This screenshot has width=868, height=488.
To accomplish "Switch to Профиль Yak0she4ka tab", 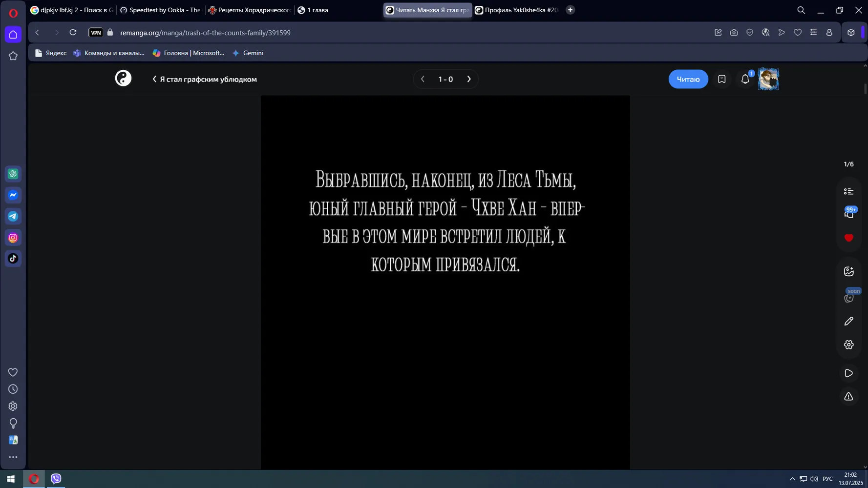I will 517,10.
